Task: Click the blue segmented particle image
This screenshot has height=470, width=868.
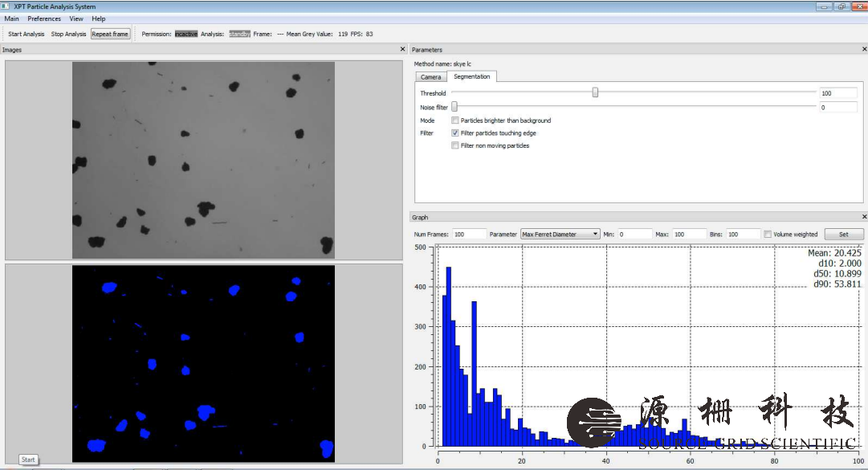Action: [203, 364]
